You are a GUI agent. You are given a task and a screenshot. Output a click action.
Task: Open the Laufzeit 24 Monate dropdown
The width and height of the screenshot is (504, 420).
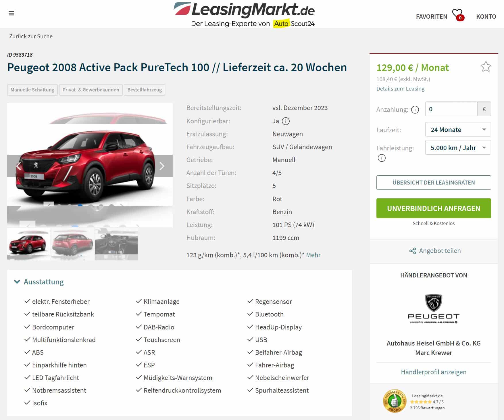[x=458, y=130]
